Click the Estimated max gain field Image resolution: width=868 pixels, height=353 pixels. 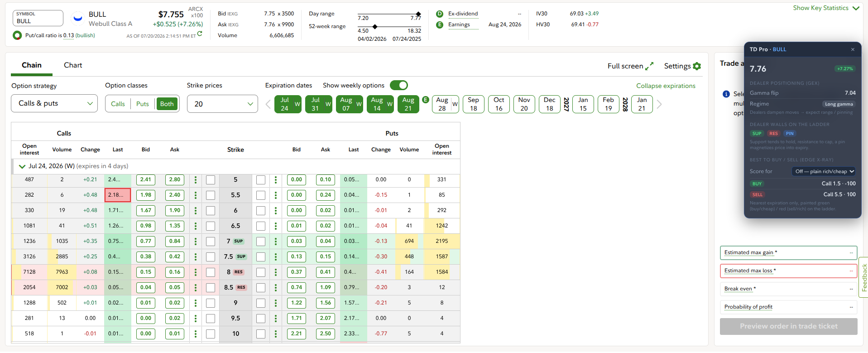(788, 253)
